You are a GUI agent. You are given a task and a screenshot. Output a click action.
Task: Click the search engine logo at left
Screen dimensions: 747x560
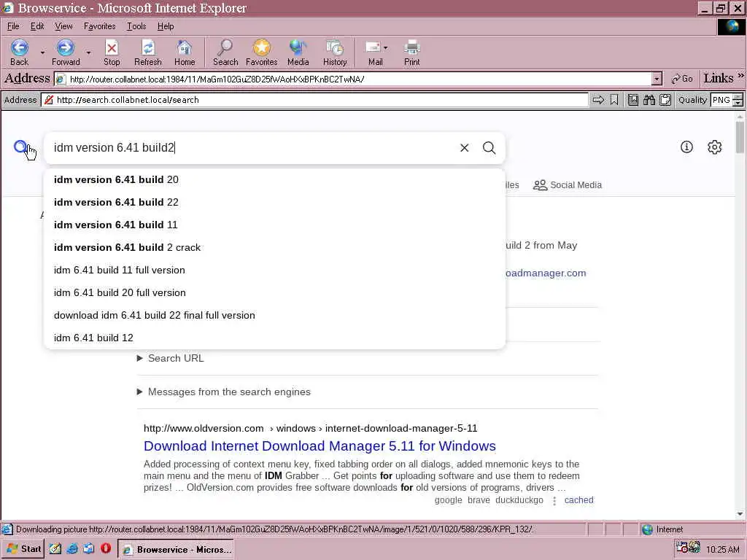(20, 147)
